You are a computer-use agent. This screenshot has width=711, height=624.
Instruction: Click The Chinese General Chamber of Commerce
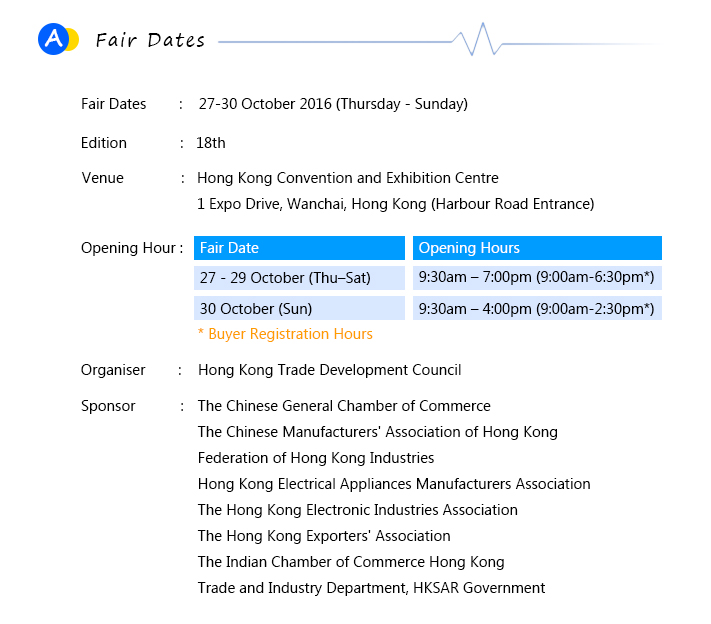(344, 406)
